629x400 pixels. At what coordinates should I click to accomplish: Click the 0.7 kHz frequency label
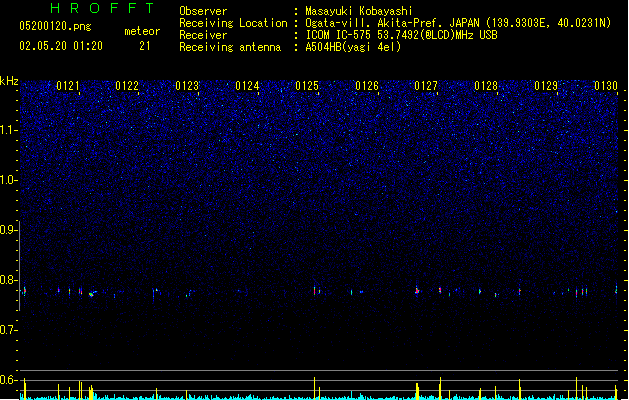pos(8,330)
